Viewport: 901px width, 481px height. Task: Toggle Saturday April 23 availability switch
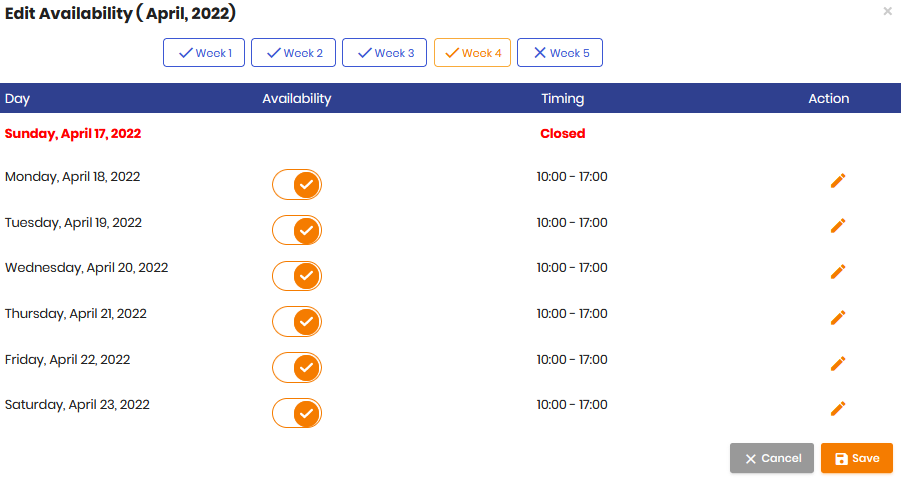[x=297, y=413]
